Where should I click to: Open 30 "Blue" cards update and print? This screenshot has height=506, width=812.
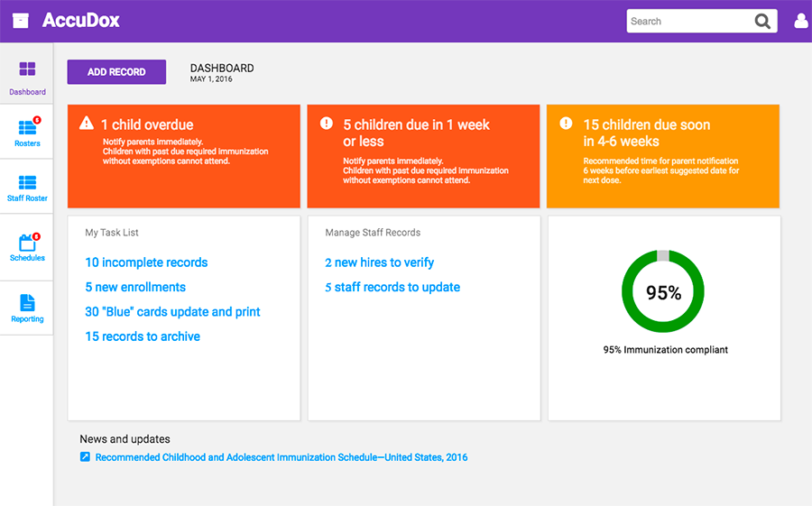(x=172, y=312)
